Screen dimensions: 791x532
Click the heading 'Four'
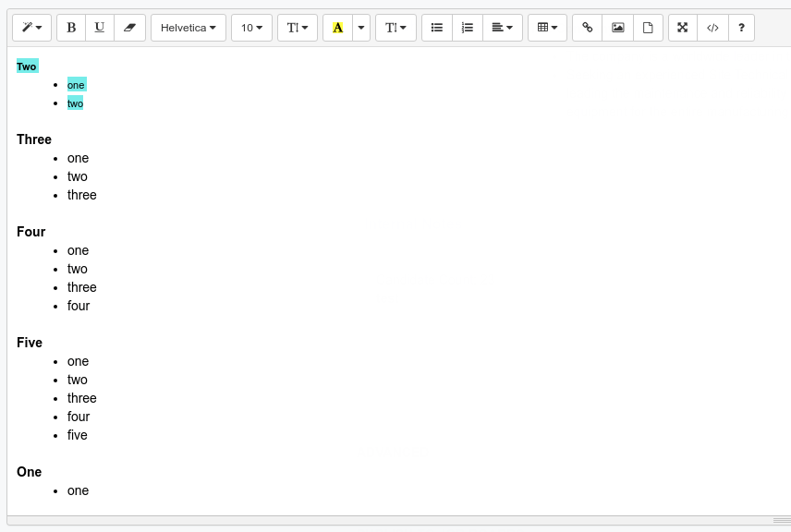coord(30,232)
